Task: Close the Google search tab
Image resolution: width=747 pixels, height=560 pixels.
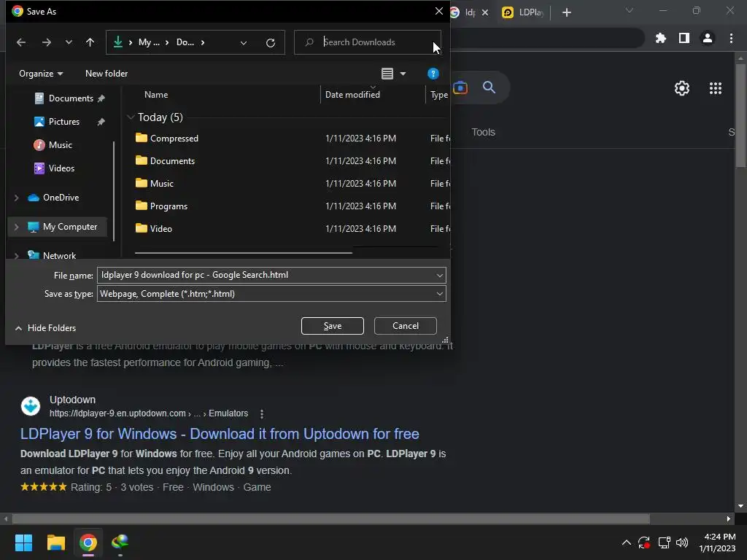Action: [485, 12]
